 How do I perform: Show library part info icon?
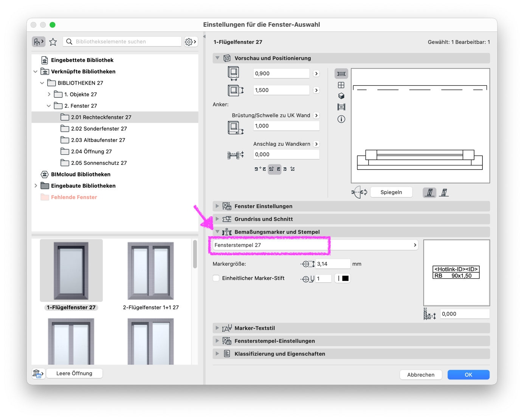pos(341,119)
